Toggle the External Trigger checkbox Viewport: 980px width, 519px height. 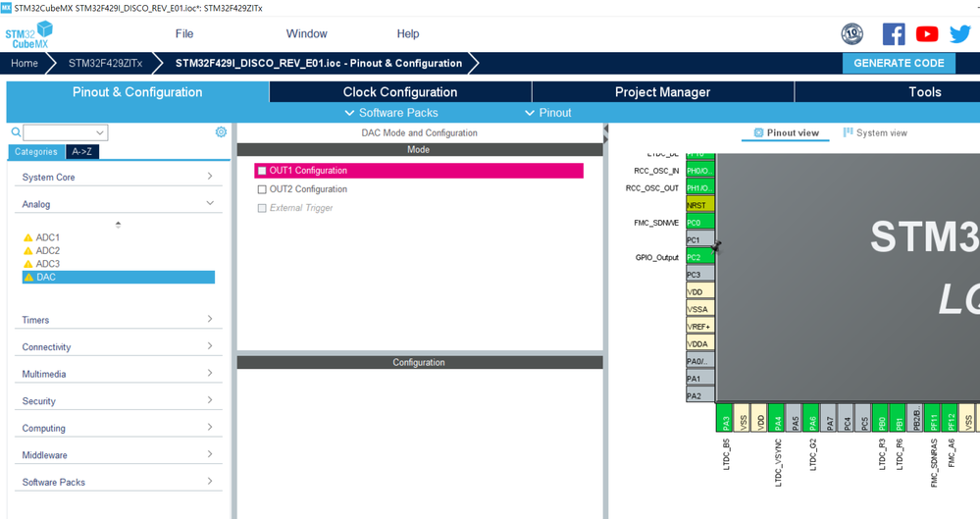[x=263, y=208]
